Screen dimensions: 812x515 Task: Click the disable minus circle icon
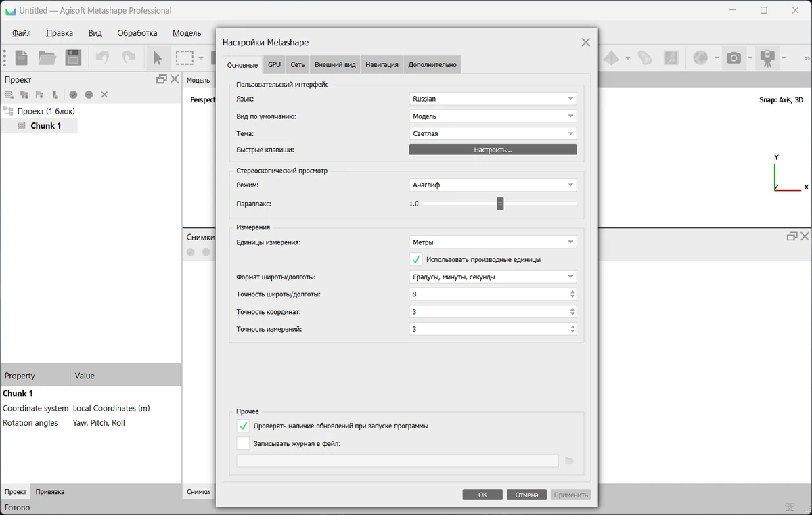[89, 95]
